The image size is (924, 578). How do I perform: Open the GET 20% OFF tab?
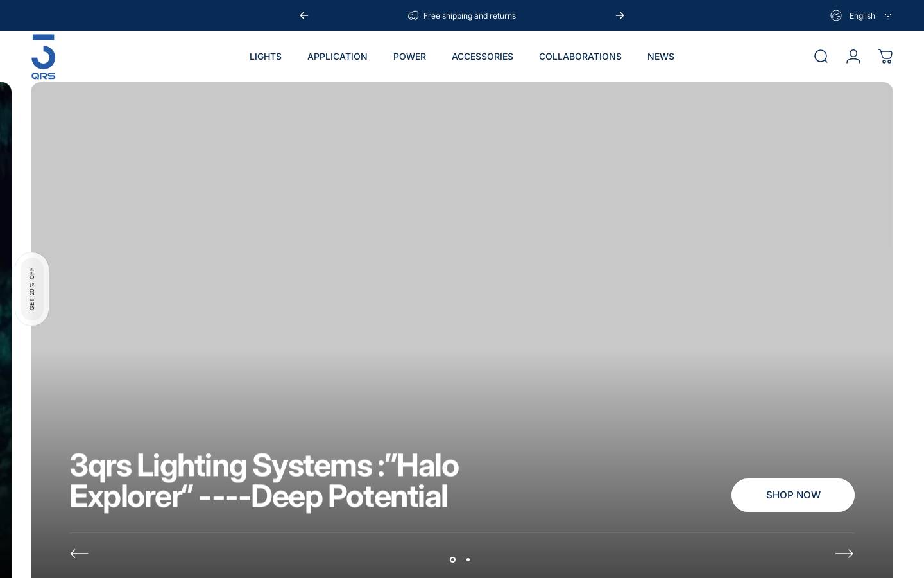click(32, 289)
